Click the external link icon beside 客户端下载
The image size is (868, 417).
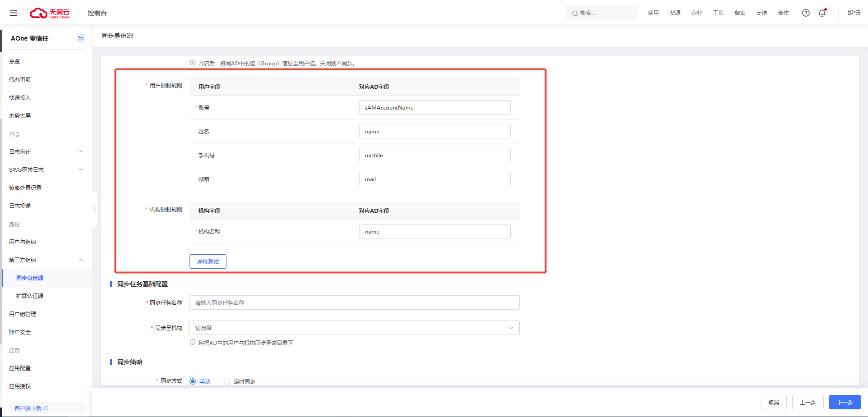tap(46, 408)
